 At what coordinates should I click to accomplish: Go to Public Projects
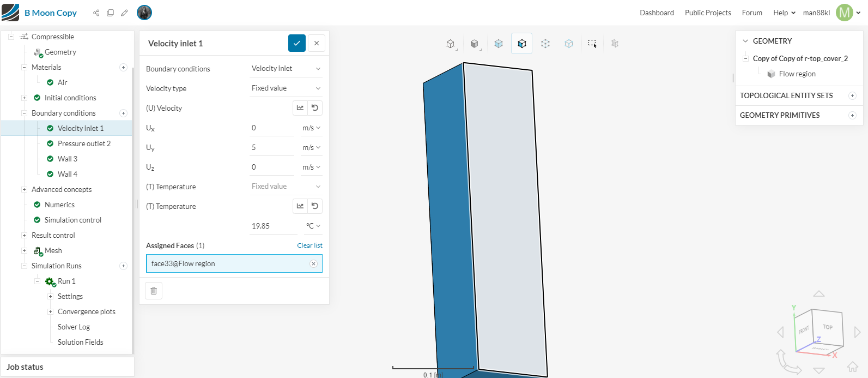(x=708, y=13)
